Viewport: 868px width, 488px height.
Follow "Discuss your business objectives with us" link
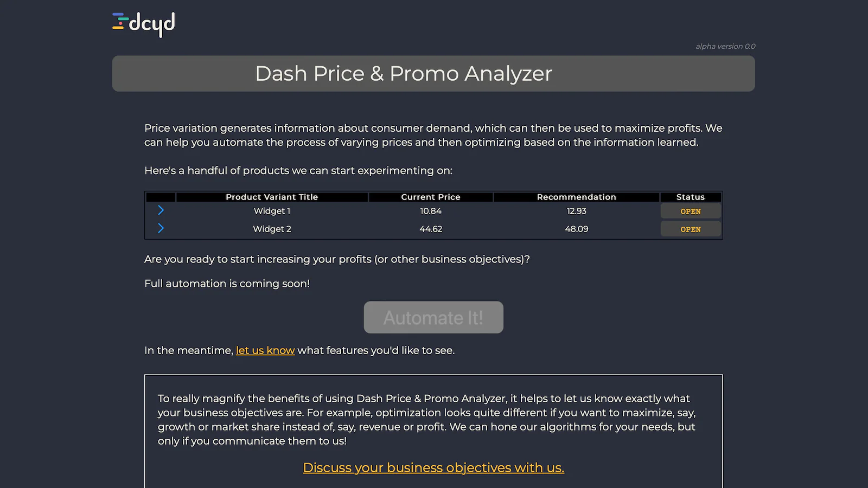(433, 468)
